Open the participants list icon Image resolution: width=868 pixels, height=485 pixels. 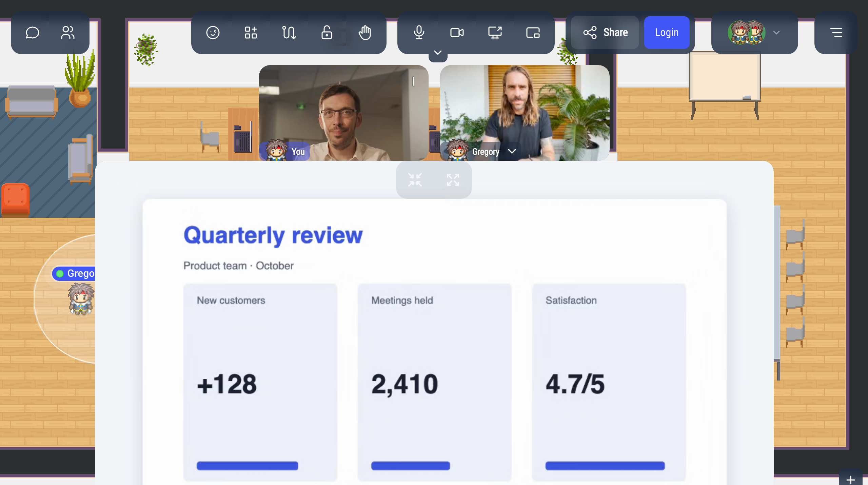tap(68, 33)
